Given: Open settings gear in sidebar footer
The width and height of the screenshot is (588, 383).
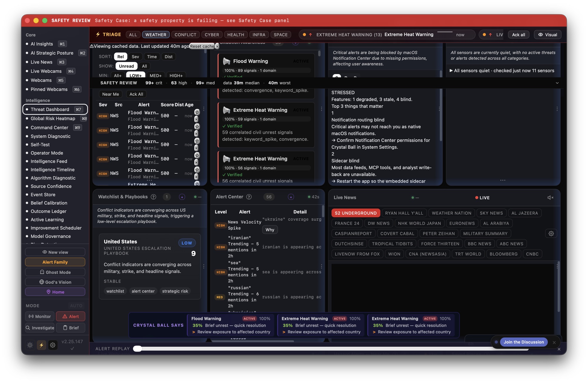Looking at the screenshot, I should [53, 345].
